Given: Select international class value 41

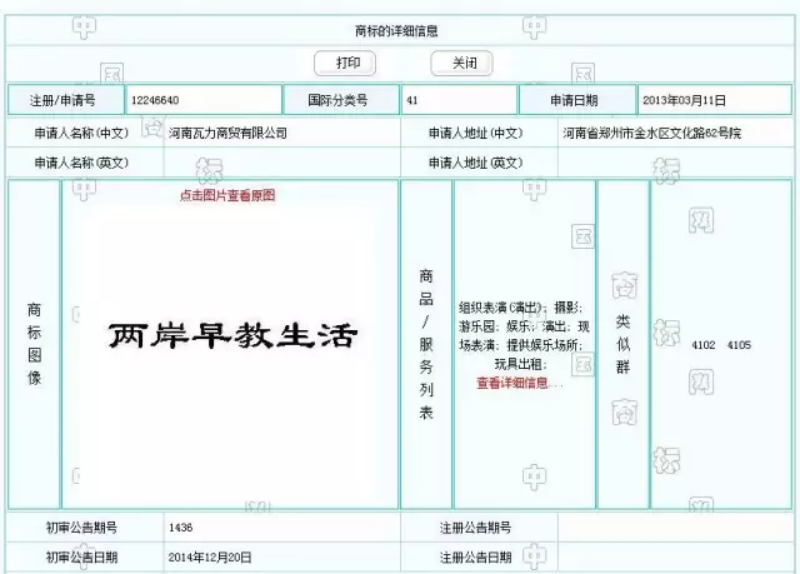Looking at the screenshot, I should pyautogui.click(x=412, y=100).
